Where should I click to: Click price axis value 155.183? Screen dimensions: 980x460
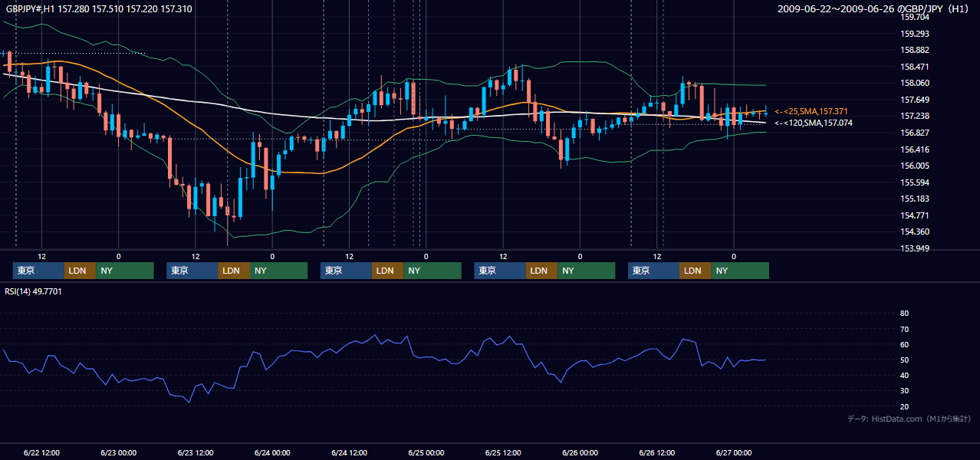click(x=915, y=199)
